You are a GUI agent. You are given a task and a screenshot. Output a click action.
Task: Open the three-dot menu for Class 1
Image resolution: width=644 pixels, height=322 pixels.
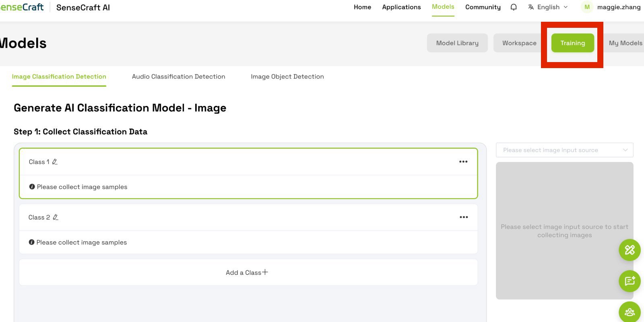463,162
